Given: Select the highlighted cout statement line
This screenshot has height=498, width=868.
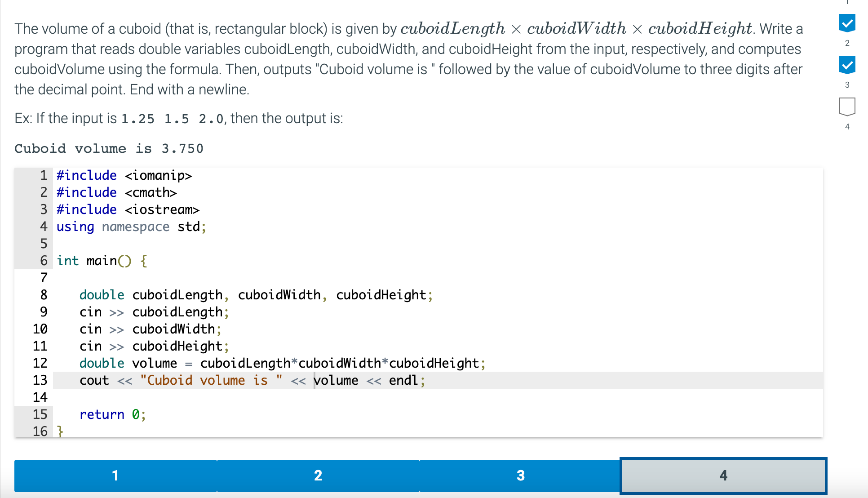Looking at the screenshot, I should click(252, 380).
